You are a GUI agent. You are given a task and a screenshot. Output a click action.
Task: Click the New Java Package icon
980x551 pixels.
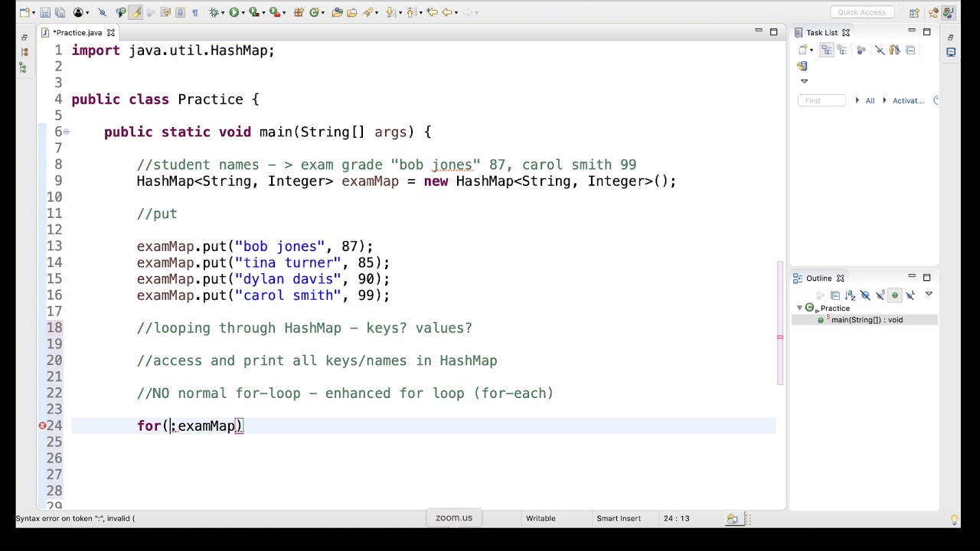coord(299,12)
